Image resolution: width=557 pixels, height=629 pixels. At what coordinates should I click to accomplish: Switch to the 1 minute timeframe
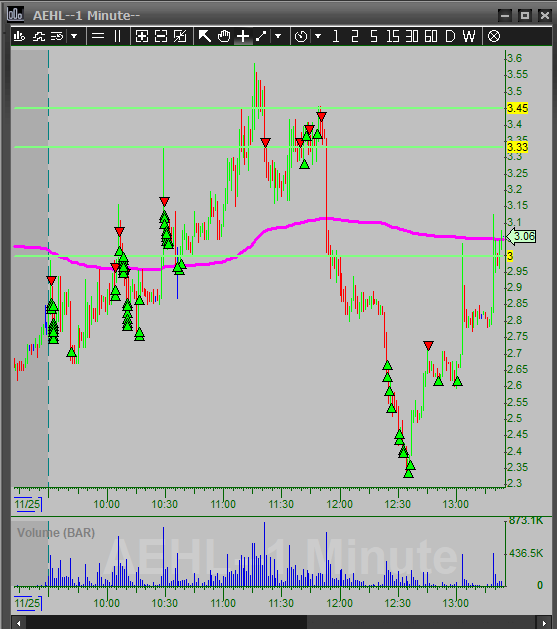coord(336,37)
